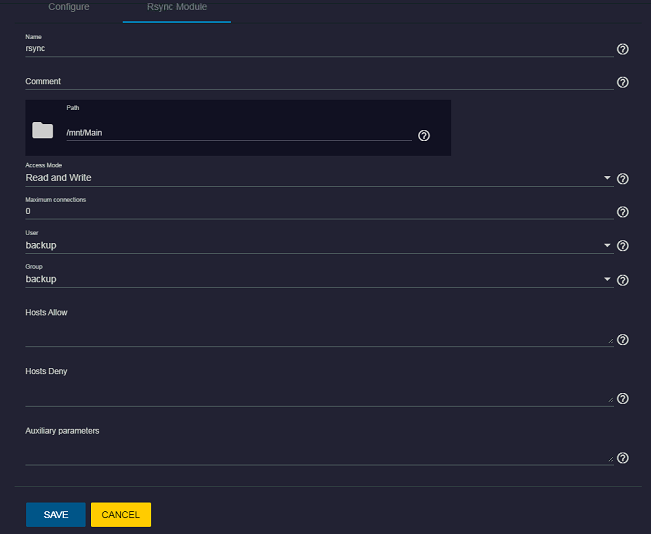Click into the Comment input field
The height and width of the screenshot is (534, 651).
point(319,81)
